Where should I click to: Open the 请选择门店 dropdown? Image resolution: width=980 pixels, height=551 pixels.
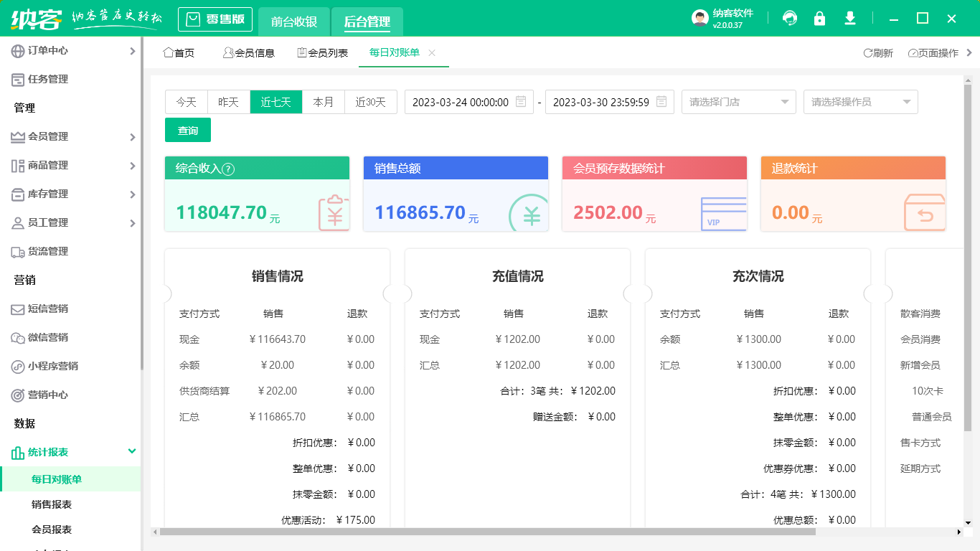[738, 102]
